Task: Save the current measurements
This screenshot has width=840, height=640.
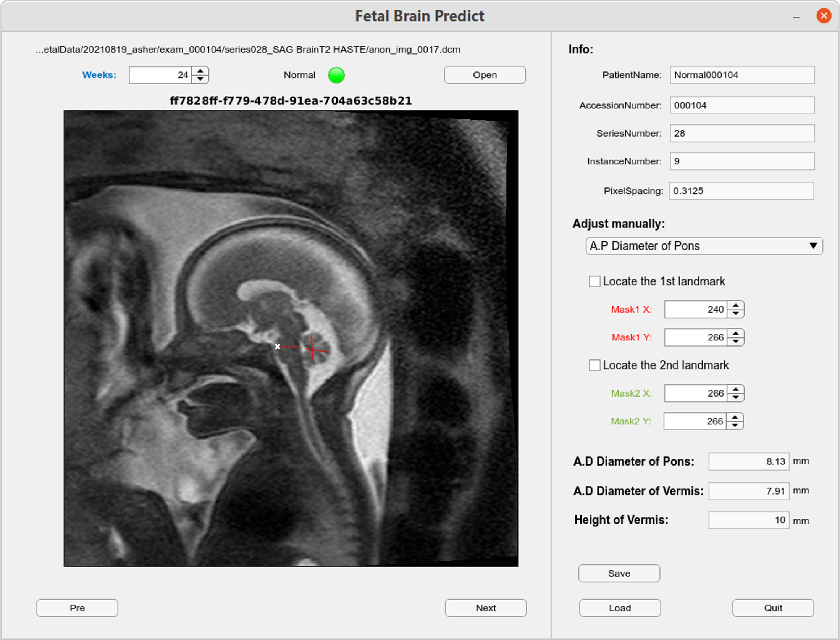Action: click(x=619, y=573)
